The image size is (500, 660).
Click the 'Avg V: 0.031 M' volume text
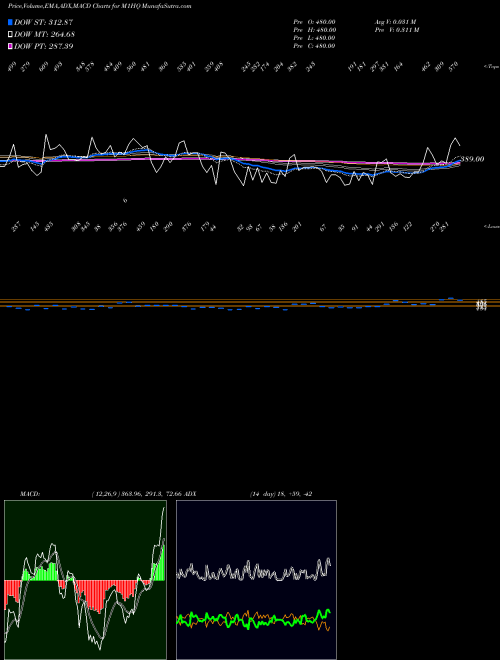(395, 22)
